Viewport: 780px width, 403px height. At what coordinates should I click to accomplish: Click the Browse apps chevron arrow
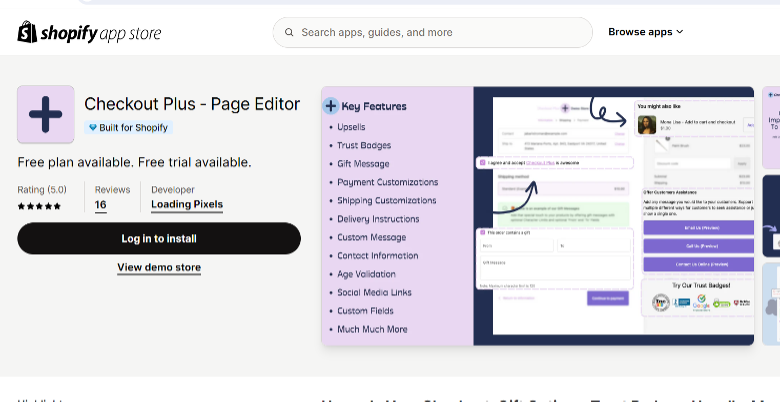[x=680, y=32]
